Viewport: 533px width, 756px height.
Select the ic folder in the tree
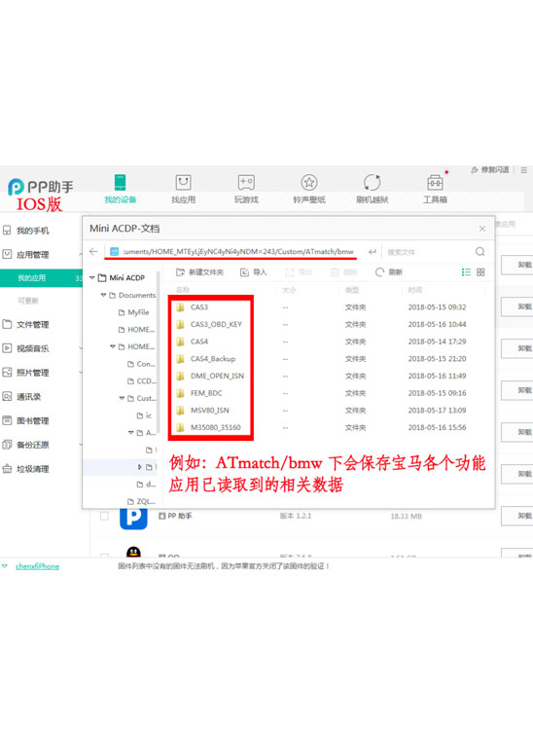(144, 415)
